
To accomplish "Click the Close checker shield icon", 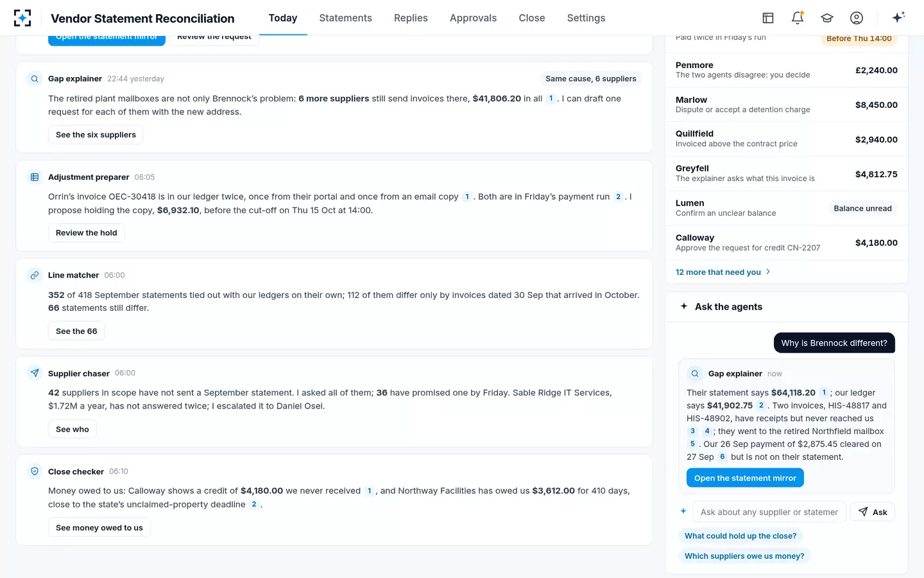I will click(35, 471).
